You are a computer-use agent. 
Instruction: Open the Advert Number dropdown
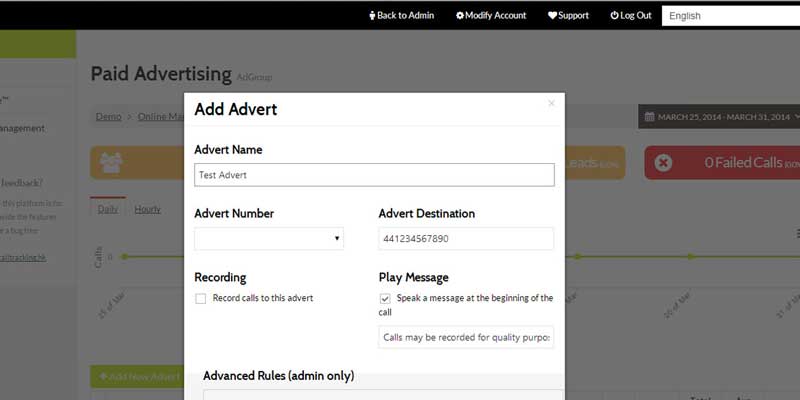click(269, 238)
